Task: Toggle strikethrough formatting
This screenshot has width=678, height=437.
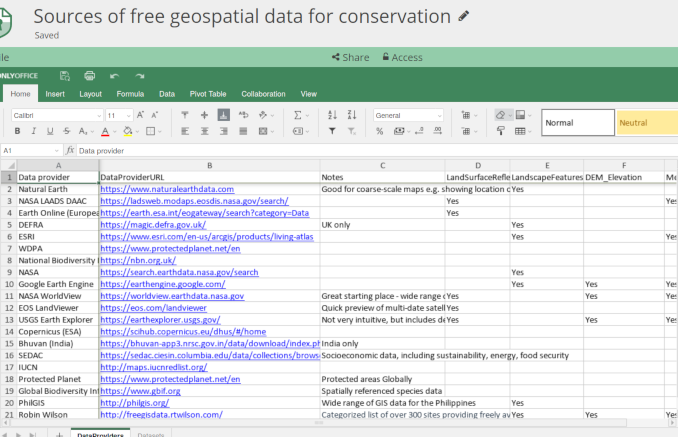Action: 67,131
